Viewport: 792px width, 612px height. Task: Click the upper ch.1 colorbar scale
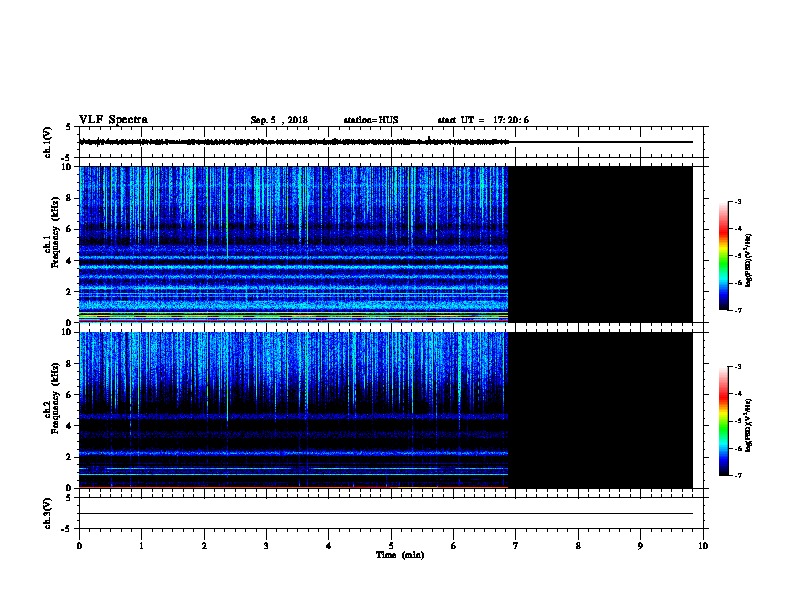point(723,256)
